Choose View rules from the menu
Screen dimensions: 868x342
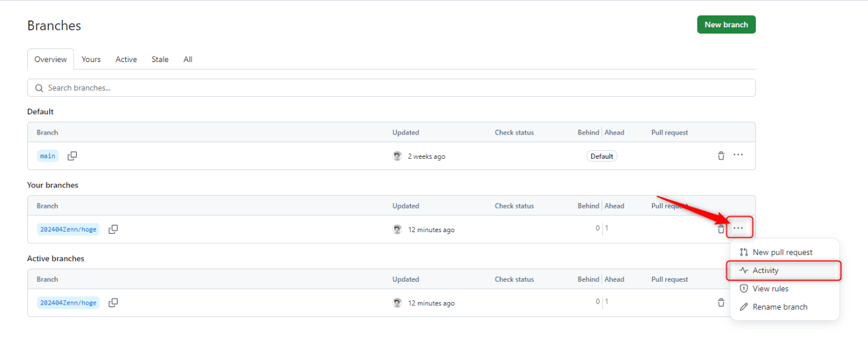pos(784,289)
